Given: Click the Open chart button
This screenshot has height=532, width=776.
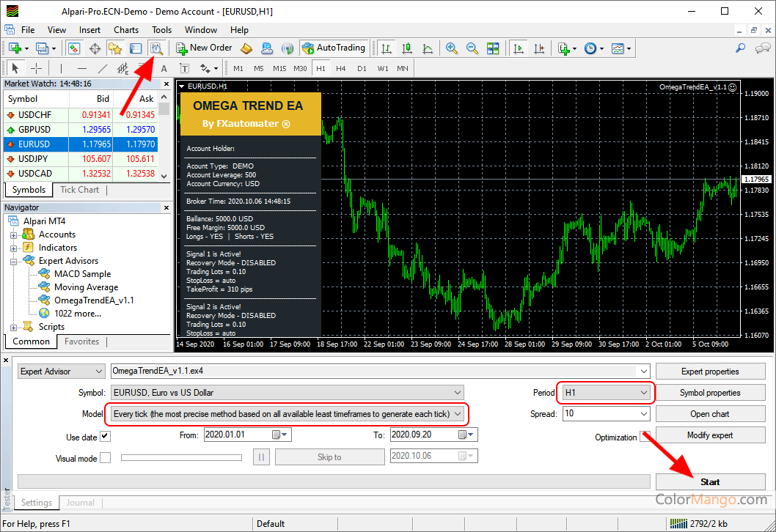Looking at the screenshot, I should click(x=710, y=414).
